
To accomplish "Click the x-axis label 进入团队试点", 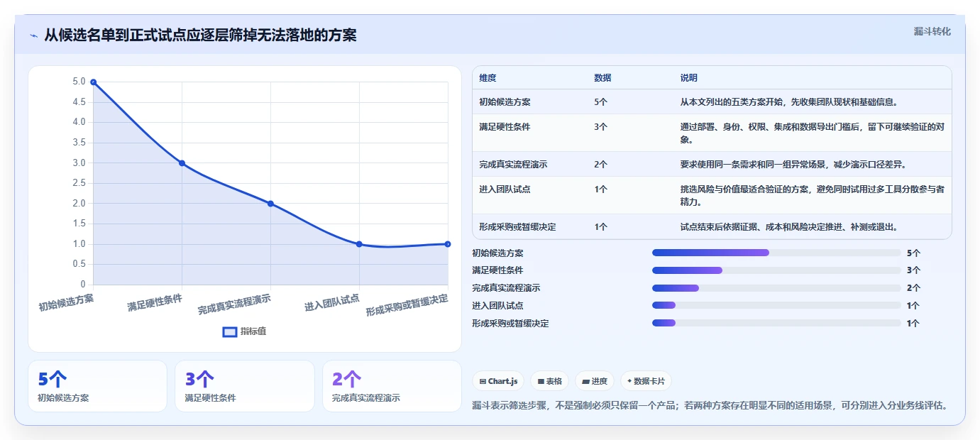I will point(332,303).
